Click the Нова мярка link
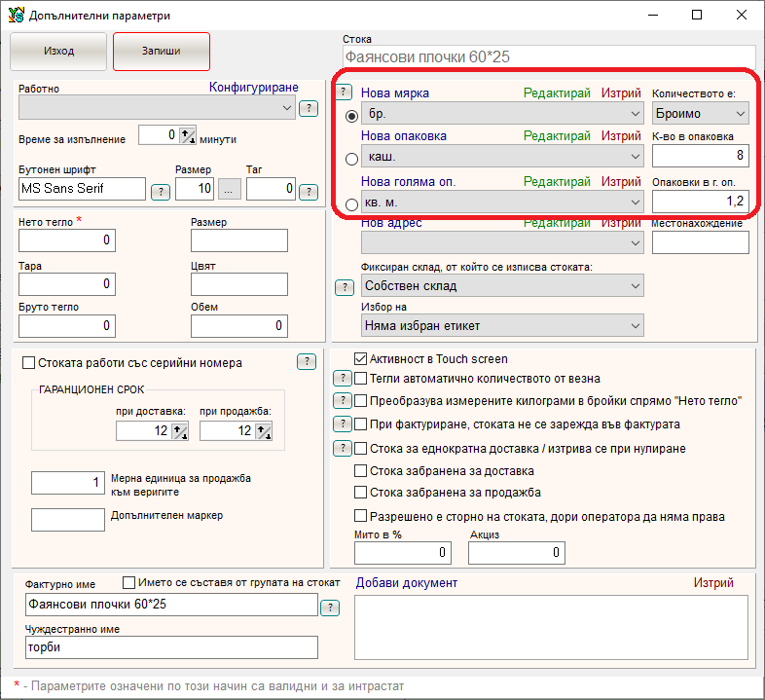Viewport: 765px width, 700px height. tap(395, 92)
